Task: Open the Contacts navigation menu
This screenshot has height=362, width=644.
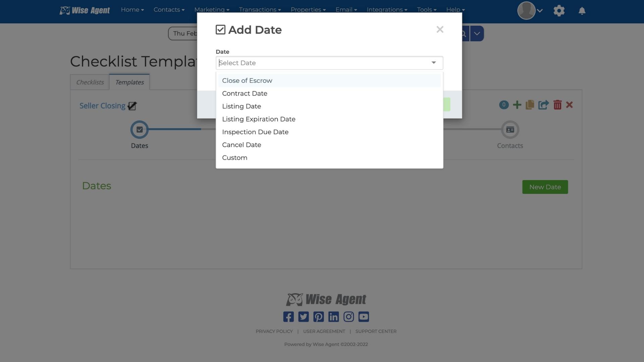Action: [x=168, y=10]
